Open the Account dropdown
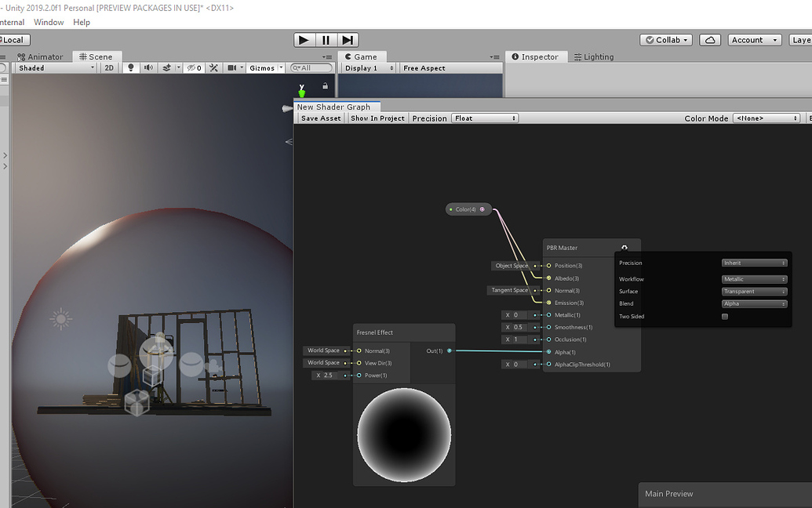 click(x=755, y=40)
